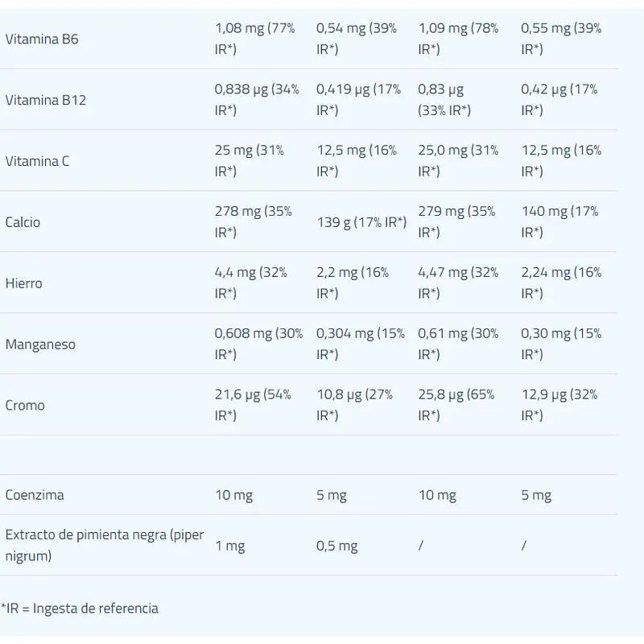Viewport: 644px width, 644px height.
Task: Select the 0,5 mg pimienta negra value
Action: pyautogui.click(x=336, y=546)
